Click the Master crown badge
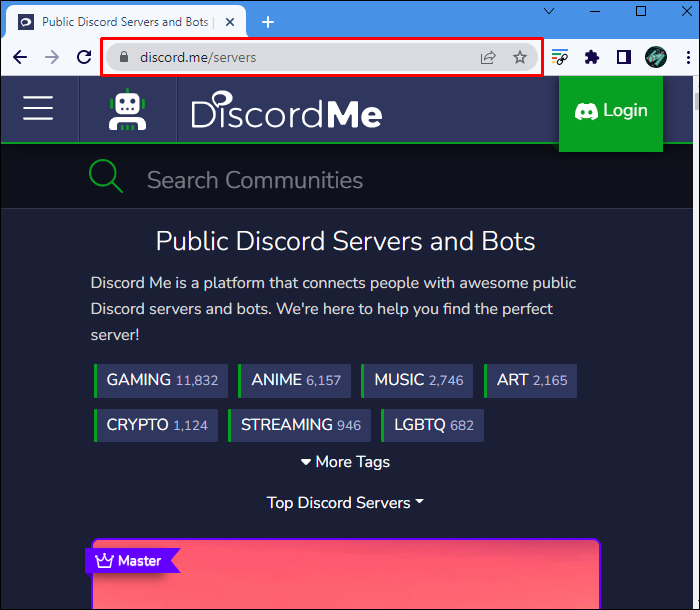The image size is (700, 610). [x=132, y=560]
